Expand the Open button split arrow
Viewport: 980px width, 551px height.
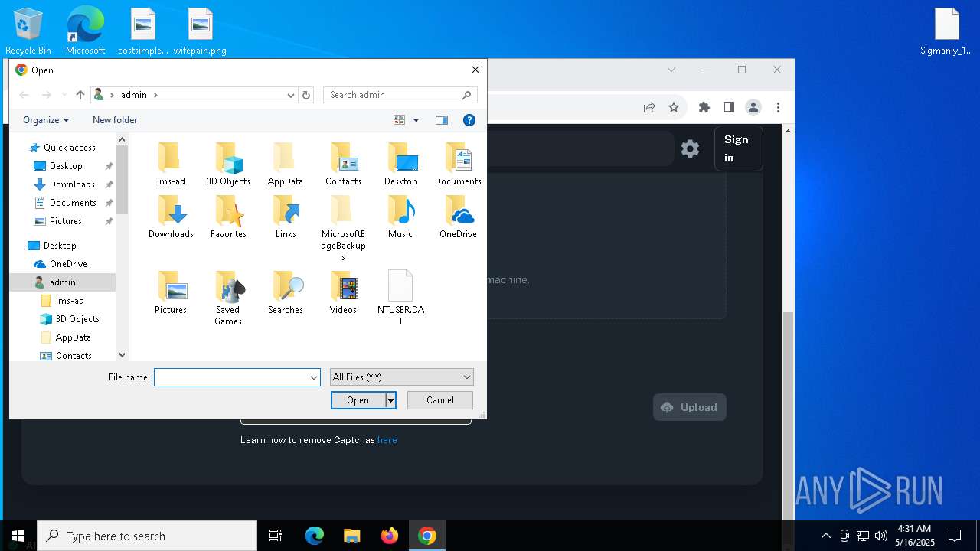pos(390,400)
